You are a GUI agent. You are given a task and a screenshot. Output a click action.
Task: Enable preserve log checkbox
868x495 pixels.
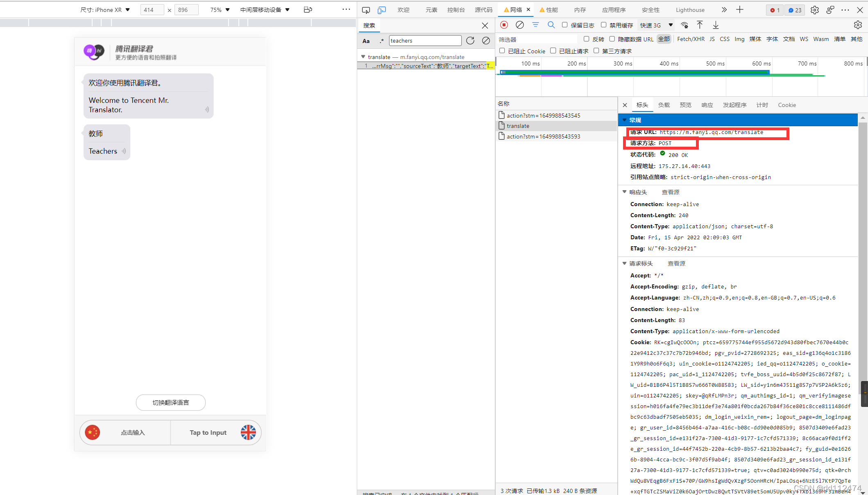pyautogui.click(x=565, y=25)
